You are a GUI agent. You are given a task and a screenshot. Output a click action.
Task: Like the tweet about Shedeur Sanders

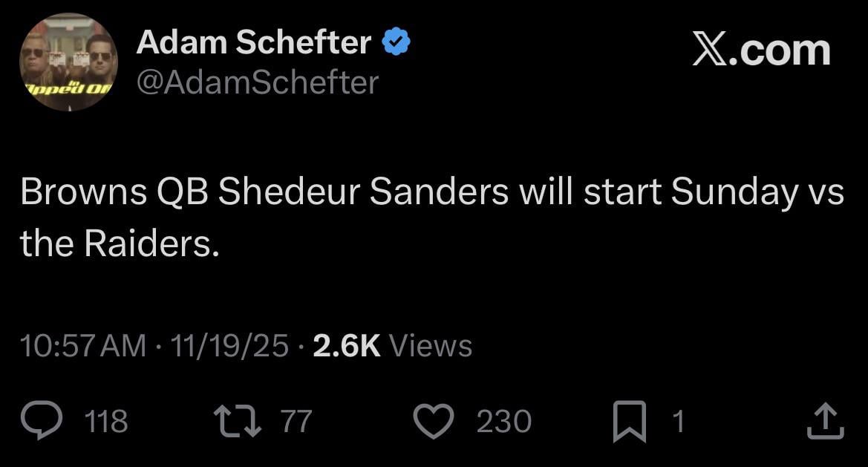[x=434, y=419]
